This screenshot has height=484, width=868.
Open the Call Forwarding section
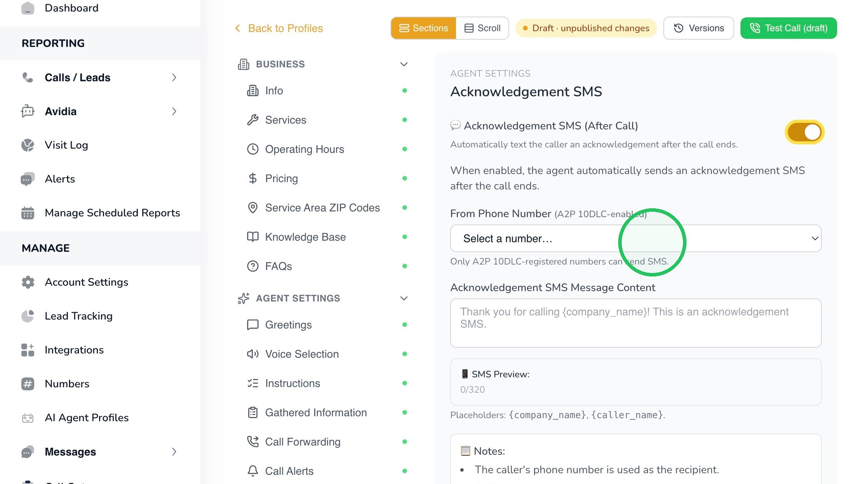(x=326, y=442)
